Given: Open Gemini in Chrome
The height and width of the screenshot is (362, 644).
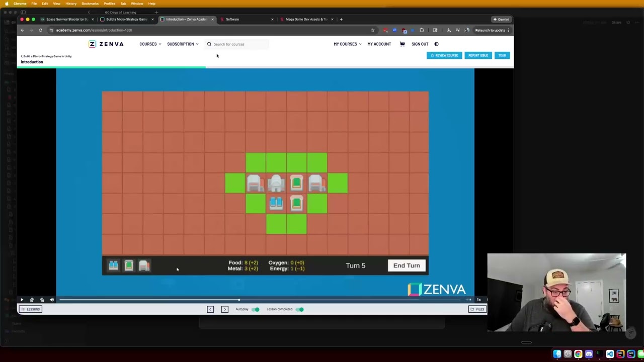Looking at the screenshot, I should (502, 19).
